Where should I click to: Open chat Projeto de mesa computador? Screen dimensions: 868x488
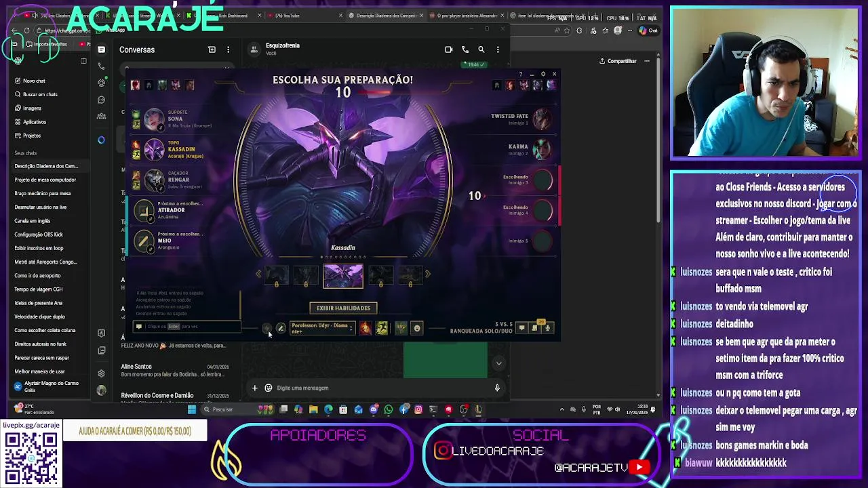click(x=45, y=180)
